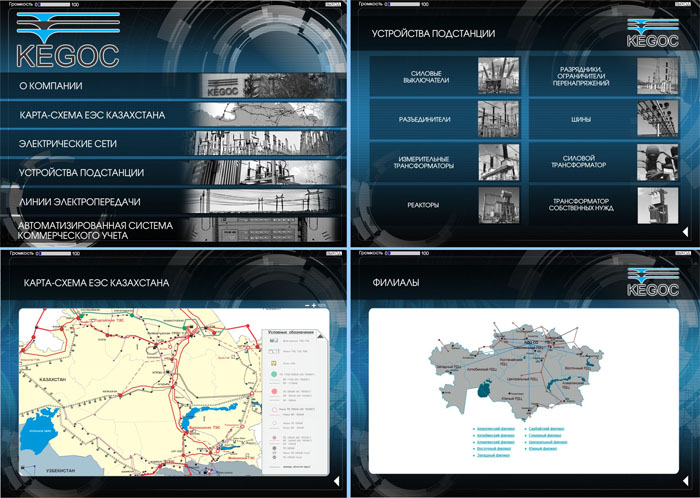Click УЗБЕКИСТАН label on the grid map

(61, 470)
